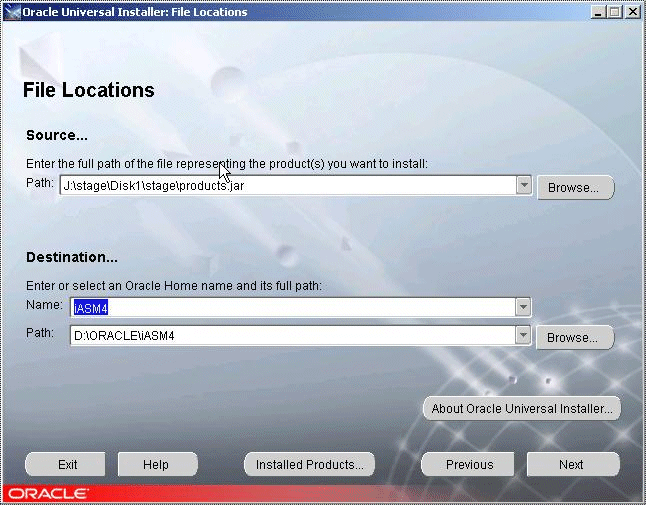View Installed Products
Image resolution: width=646 pixels, height=505 pixels.
(x=309, y=464)
